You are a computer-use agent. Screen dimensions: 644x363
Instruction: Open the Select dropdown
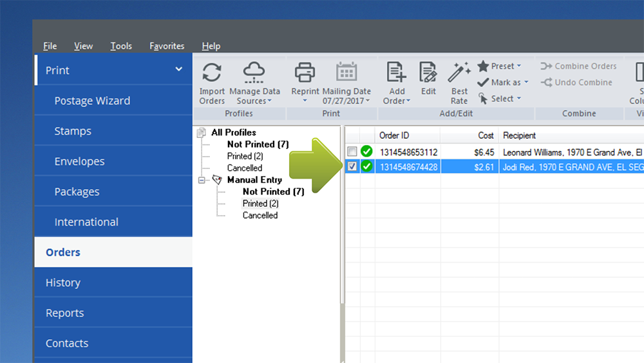(500, 99)
